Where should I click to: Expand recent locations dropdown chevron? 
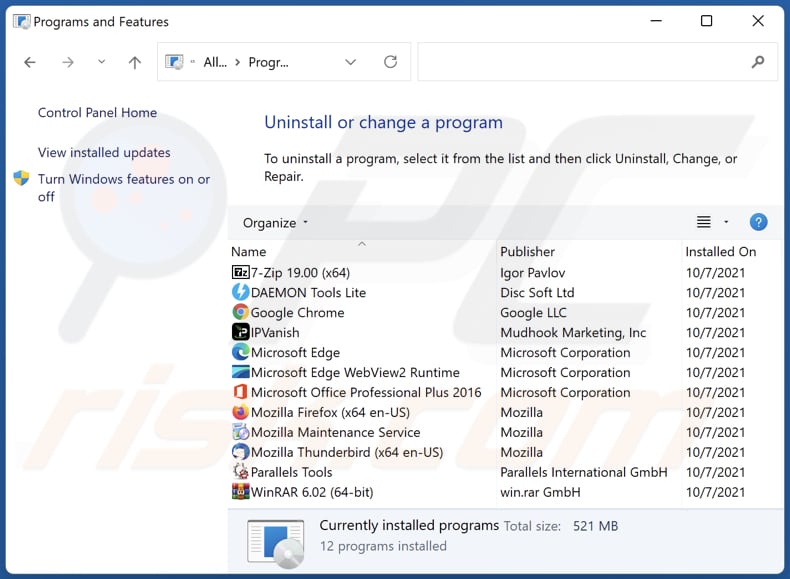click(101, 62)
